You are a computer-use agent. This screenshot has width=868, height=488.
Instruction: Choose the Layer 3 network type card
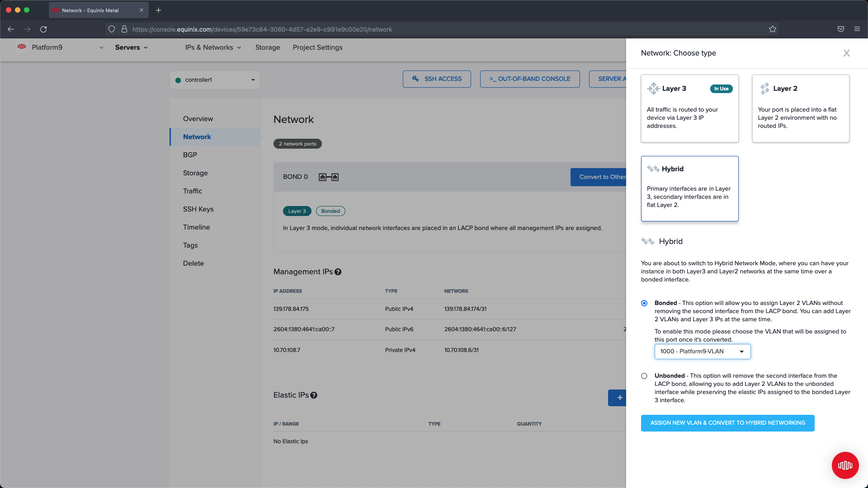tap(689, 108)
